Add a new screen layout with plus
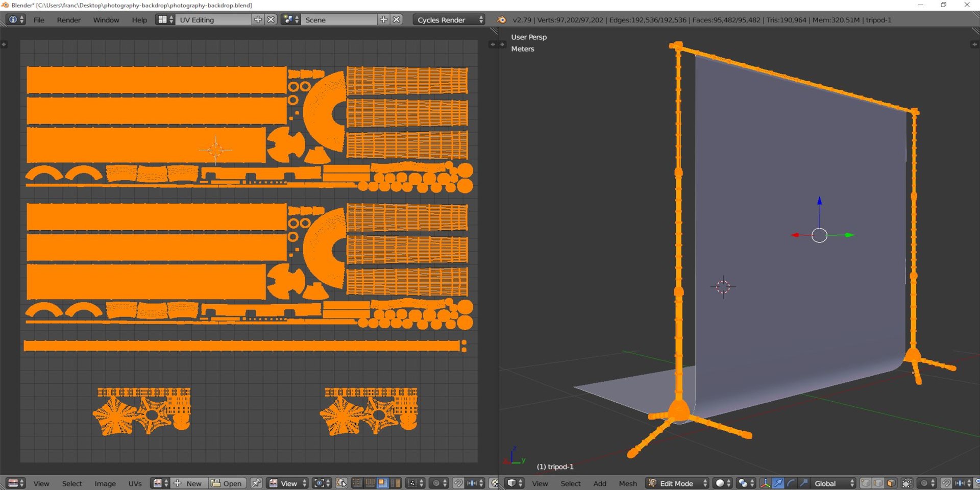Image resolution: width=980 pixels, height=490 pixels. pos(258,19)
